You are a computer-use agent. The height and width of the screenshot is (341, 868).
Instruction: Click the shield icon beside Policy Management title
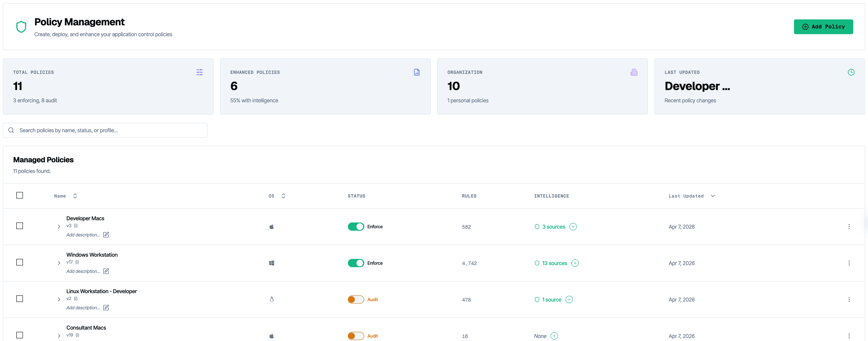(21, 27)
